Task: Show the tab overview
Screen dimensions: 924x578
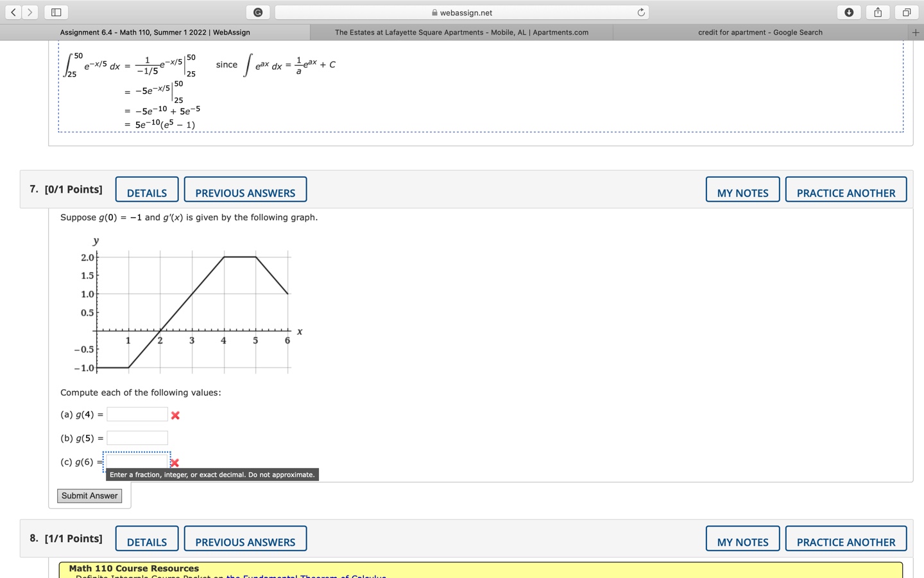Action: pyautogui.click(x=906, y=12)
